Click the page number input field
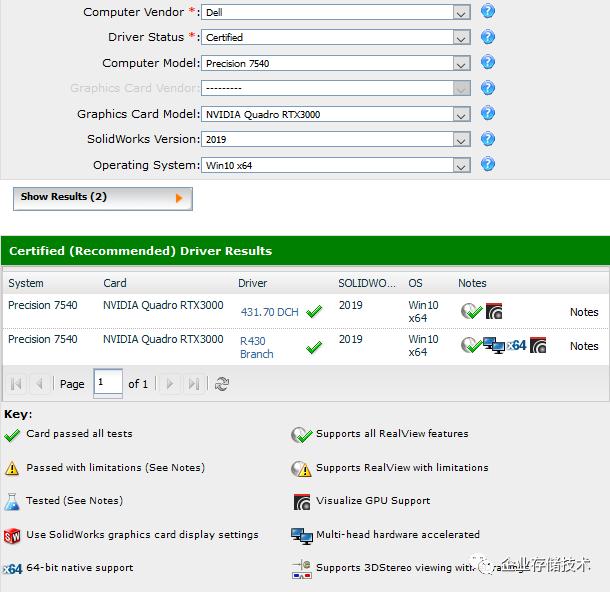 coord(108,383)
